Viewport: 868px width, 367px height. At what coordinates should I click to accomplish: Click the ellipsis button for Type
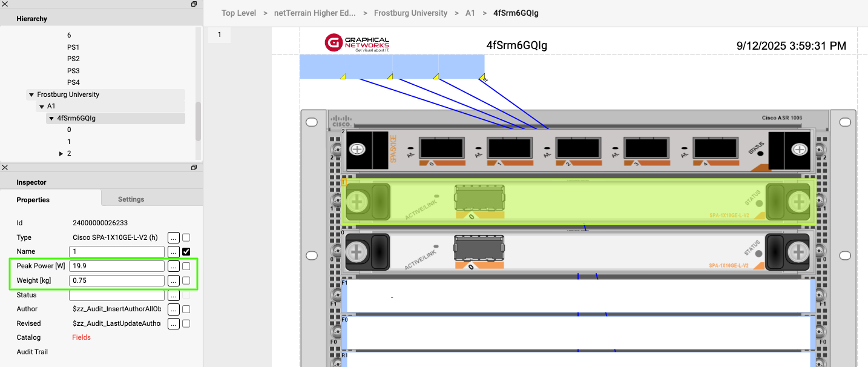click(x=174, y=237)
